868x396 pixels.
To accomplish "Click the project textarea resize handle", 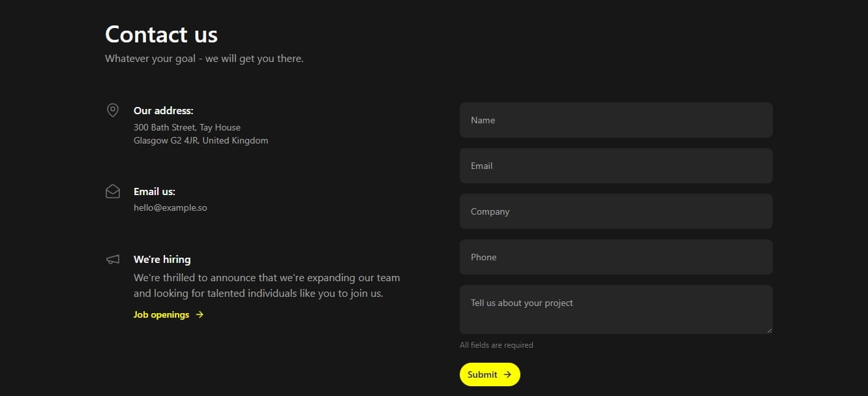I will (769, 330).
